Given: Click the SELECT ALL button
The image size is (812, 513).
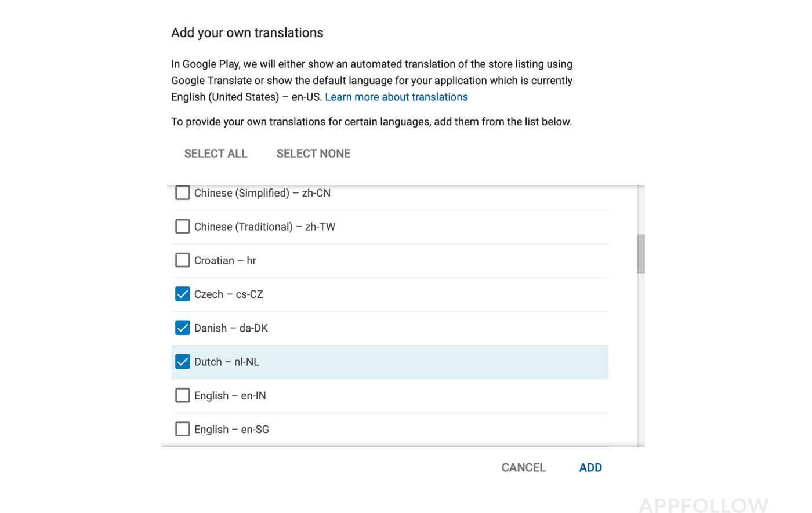Looking at the screenshot, I should tap(216, 154).
